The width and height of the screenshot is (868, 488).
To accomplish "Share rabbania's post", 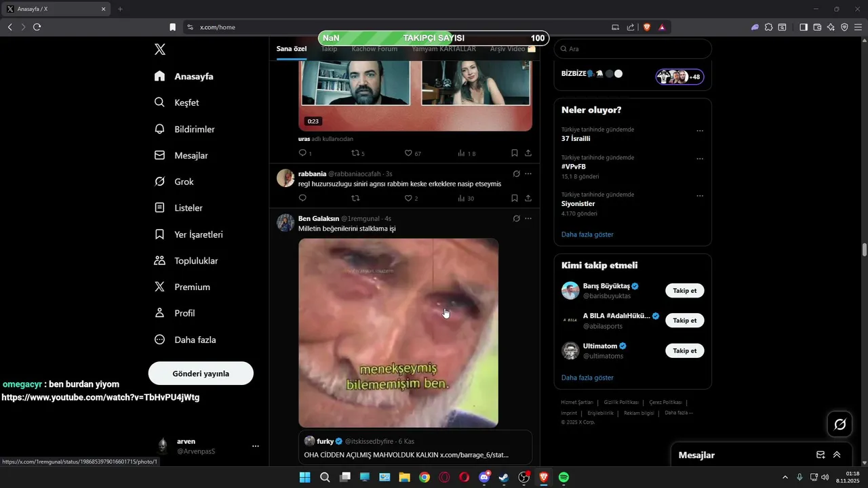I will coord(528,198).
